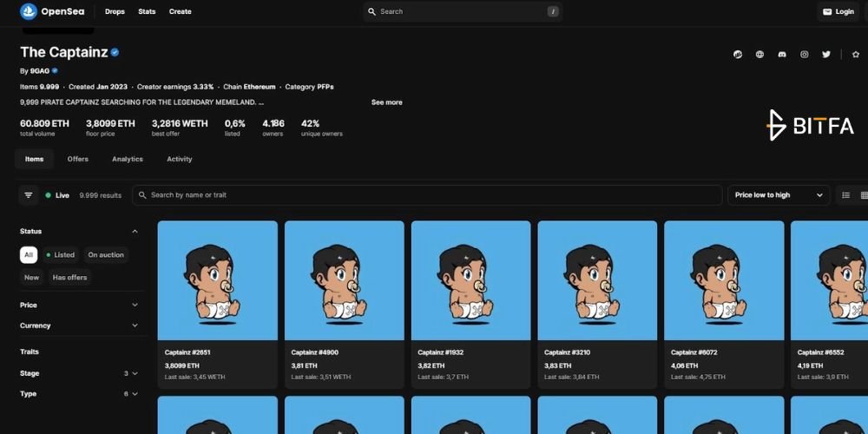Toggle the On auction status filter
Screen dimensions: 868x434
tap(106, 254)
